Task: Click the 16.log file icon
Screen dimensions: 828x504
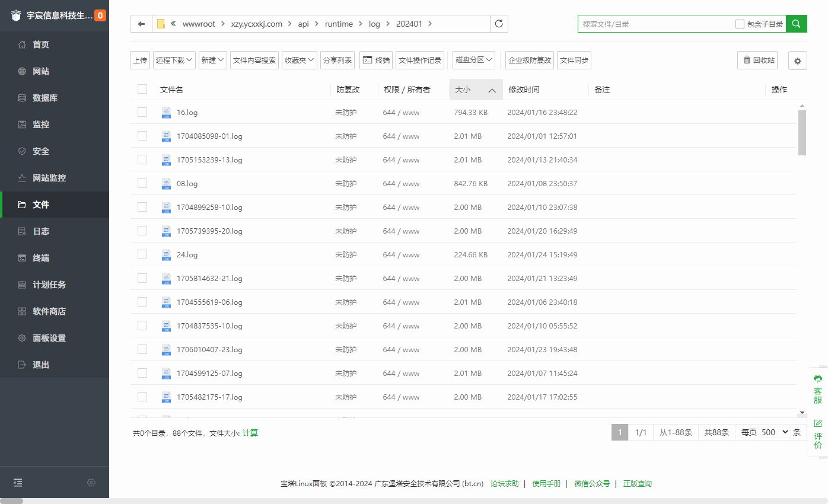Action: tap(166, 112)
